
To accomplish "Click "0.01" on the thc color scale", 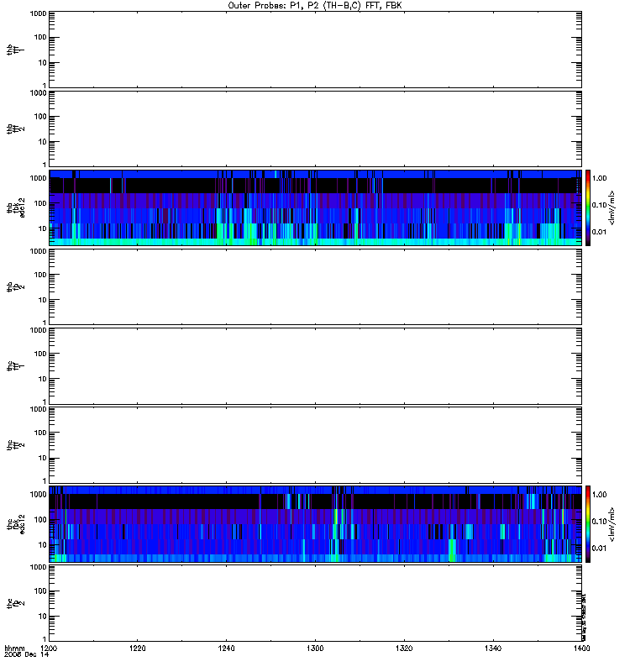I will coord(599,548).
